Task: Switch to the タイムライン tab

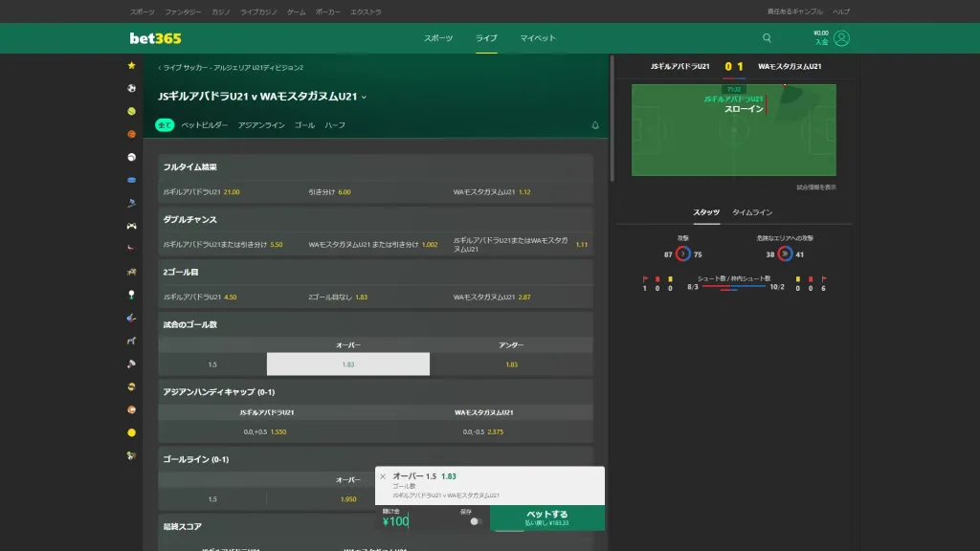Action: pyautogui.click(x=751, y=212)
